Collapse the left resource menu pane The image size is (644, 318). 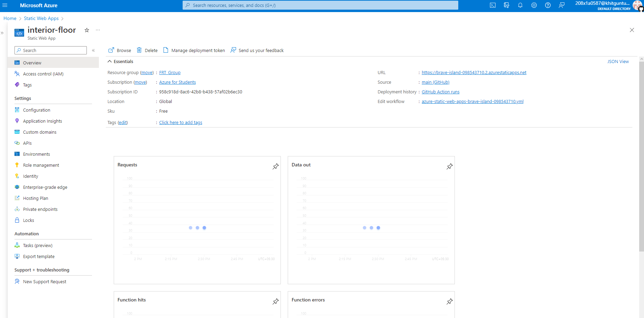click(93, 50)
